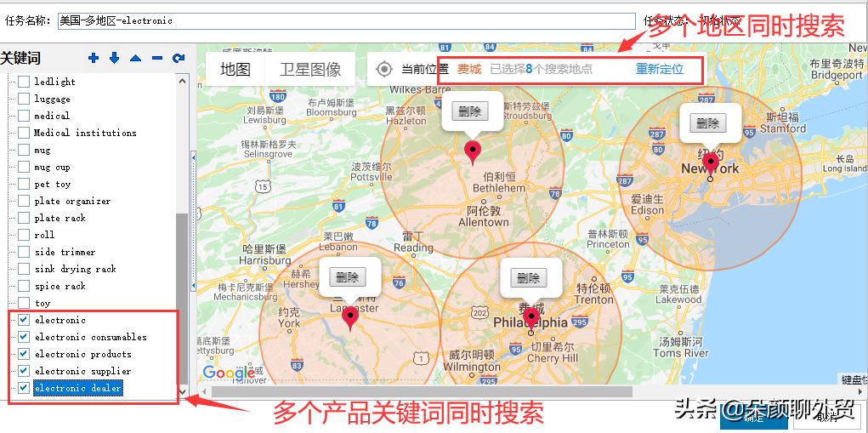Image resolution: width=868 pixels, height=433 pixels.
Task: Add a new keyword with plus icon
Action: click(94, 58)
